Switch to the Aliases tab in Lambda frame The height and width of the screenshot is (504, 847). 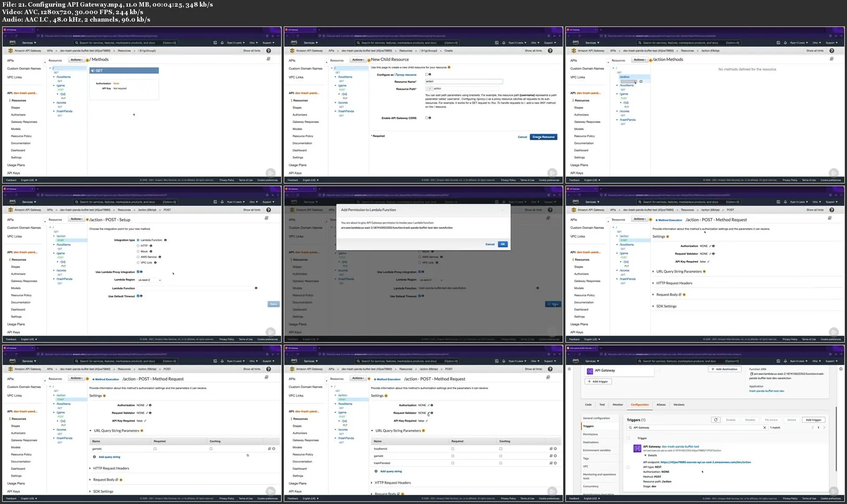tap(661, 404)
